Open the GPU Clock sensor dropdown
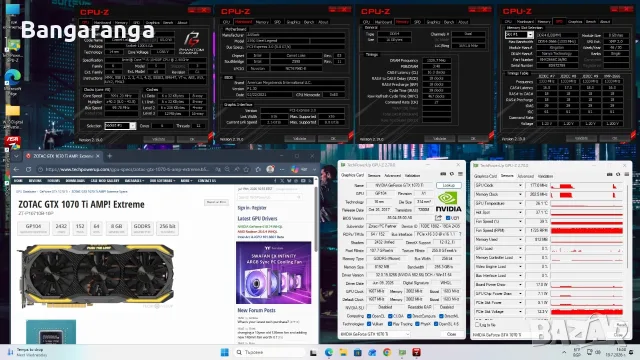640x360 pixels. point(520,186)
